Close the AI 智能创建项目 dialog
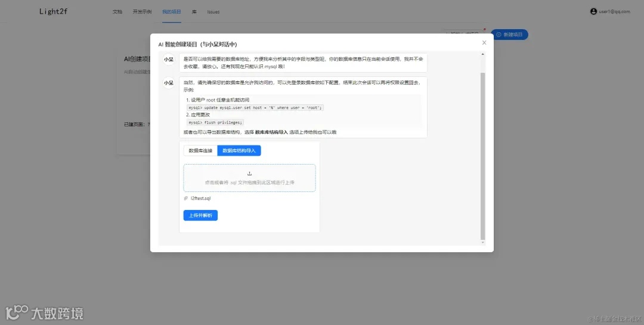The height and width of the screenshot is (325, 644). [x=484, y=43]
